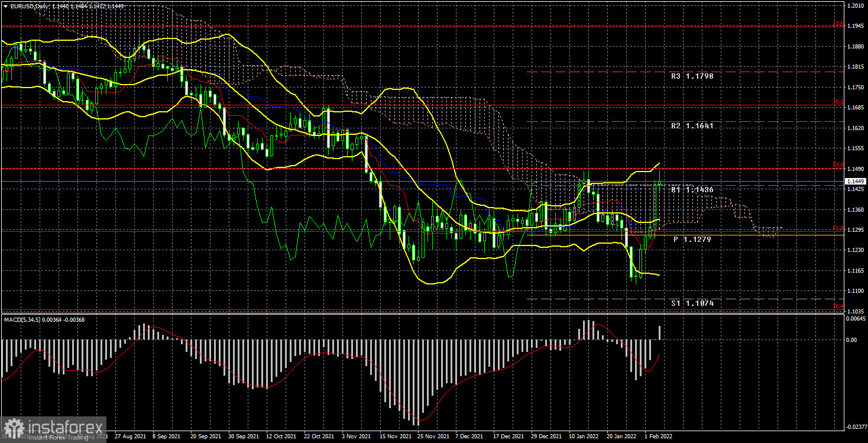Click the 1.1815 price scale value
Viewport: 868px width, 443px height.
tap(856, 67)
